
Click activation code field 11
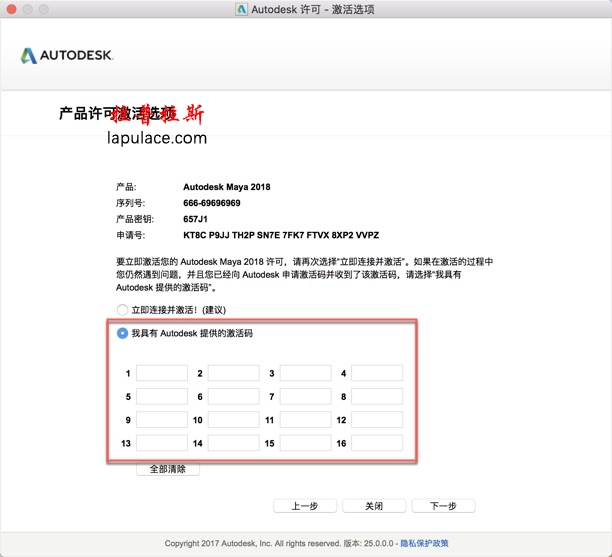pos(306,420)
